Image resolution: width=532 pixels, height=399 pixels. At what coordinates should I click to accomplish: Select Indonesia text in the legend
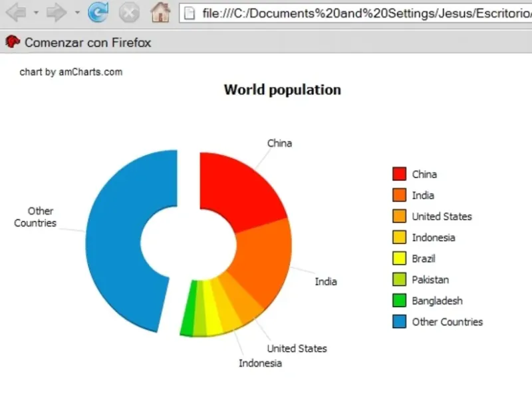(x=434, y=237)
